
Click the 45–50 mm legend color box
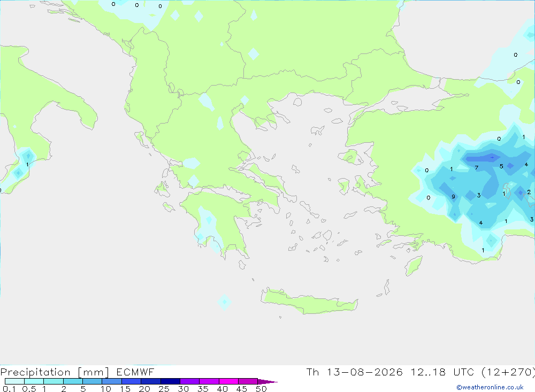click(x=248, y=381)
